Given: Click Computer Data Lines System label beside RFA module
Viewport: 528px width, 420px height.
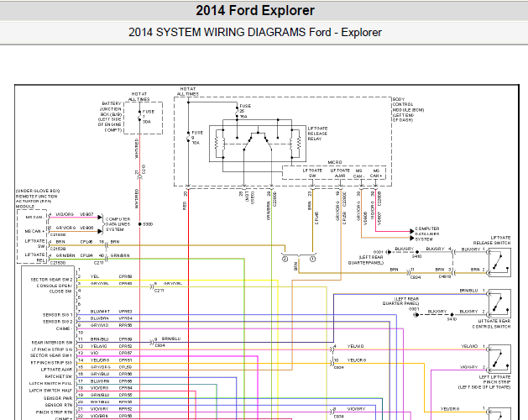Looking at the screenshot, I should tap(118, 224).
